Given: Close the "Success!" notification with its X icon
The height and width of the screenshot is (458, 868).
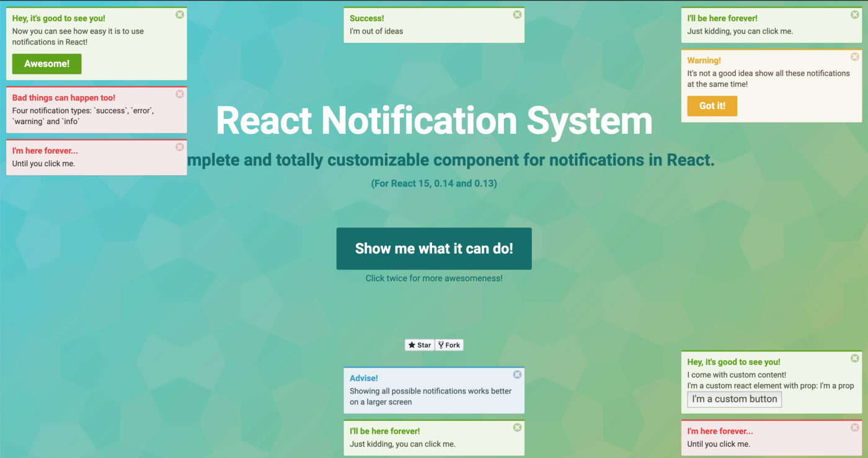Looking at the screenshot, I should pos(517,15).
